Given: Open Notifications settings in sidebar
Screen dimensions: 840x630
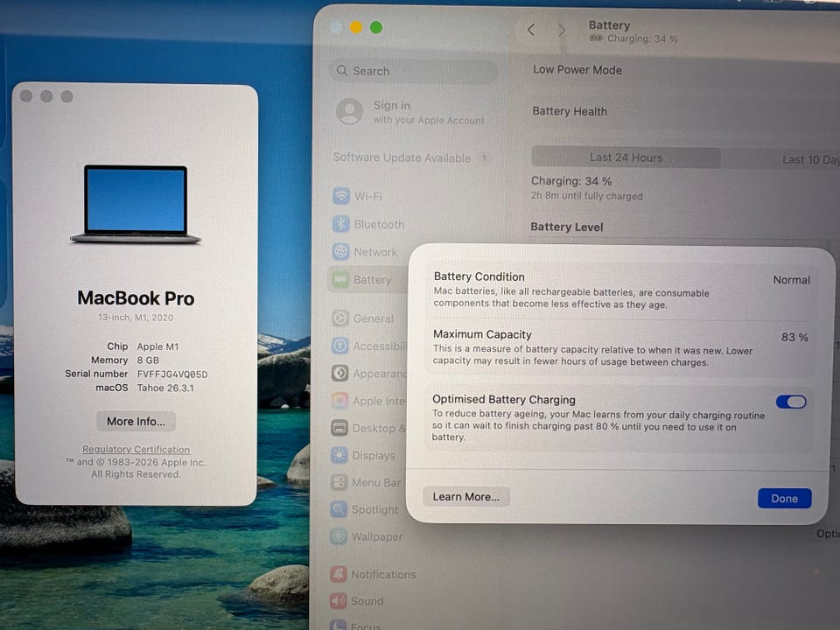Looking at the screenshot, I should point(383,574).
